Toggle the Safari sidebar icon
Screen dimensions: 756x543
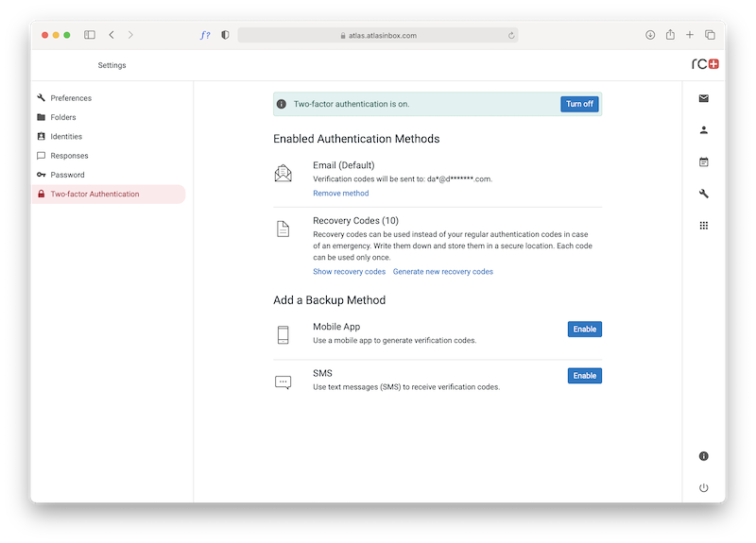coord(90,35)
